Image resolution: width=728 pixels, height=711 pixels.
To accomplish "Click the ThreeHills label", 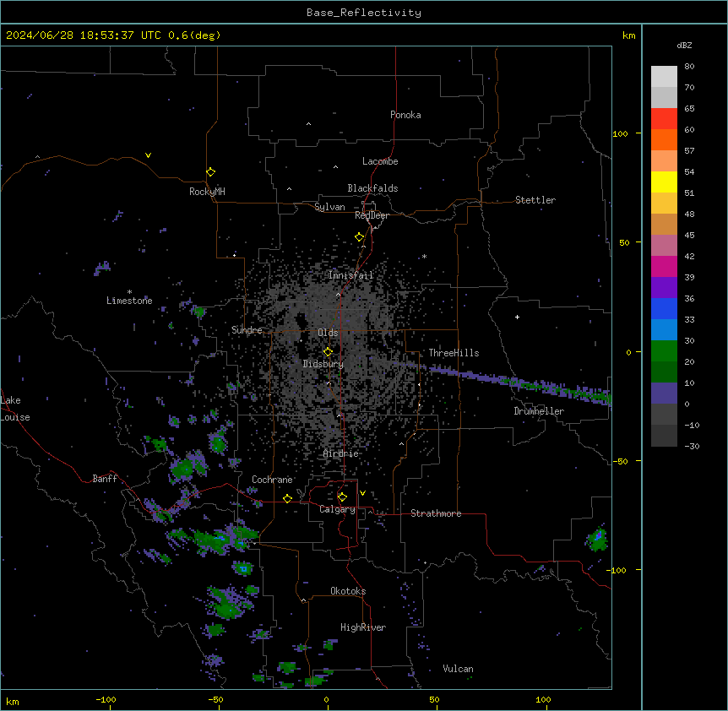I will (x=454, y=353).
